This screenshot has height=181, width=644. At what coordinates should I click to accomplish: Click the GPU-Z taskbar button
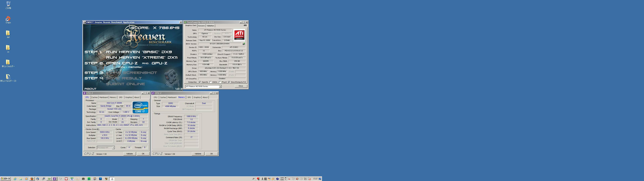click(49, 179)
